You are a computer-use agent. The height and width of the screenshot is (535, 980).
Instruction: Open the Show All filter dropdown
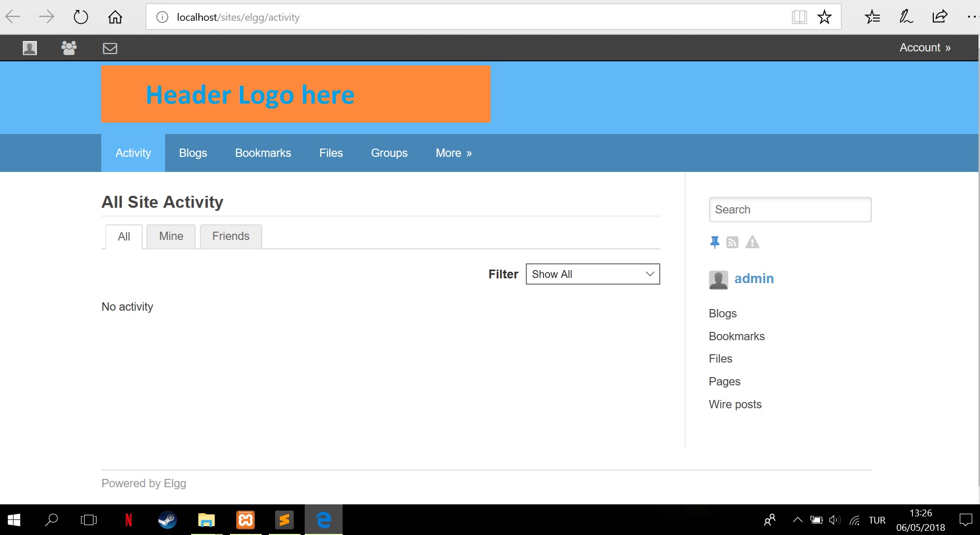click(592, 274)
